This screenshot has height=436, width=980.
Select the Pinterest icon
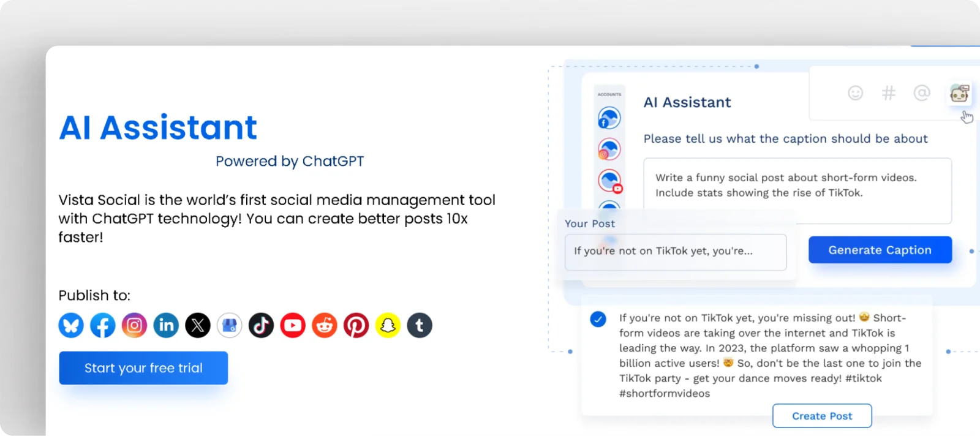[356, 325]
